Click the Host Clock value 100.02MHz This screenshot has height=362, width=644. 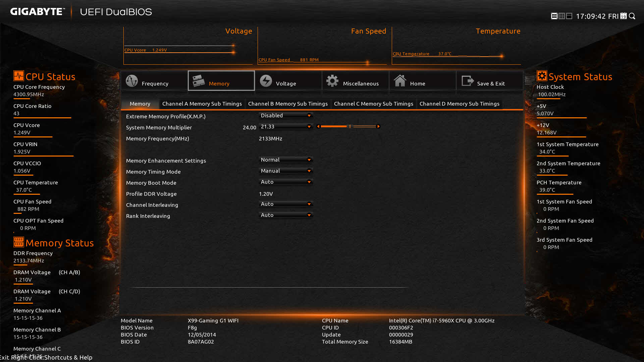(x=552, y=94)
